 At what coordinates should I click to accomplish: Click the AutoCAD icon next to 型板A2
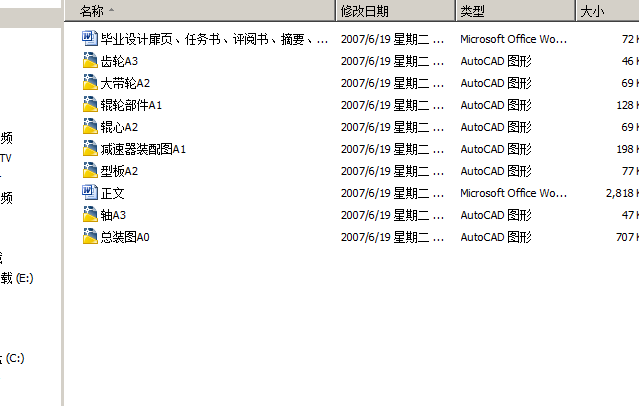(x=90, y=170)
